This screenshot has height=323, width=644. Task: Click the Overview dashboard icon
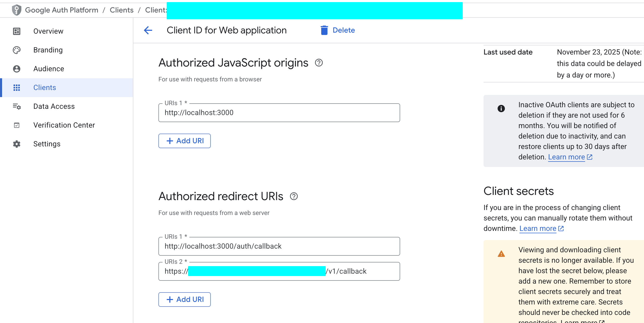[17, 31]
